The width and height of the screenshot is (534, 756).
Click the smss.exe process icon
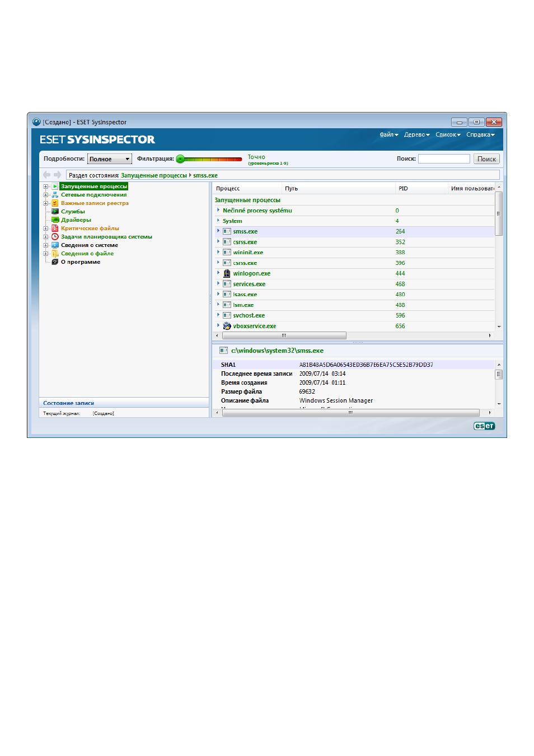point(227,231)
